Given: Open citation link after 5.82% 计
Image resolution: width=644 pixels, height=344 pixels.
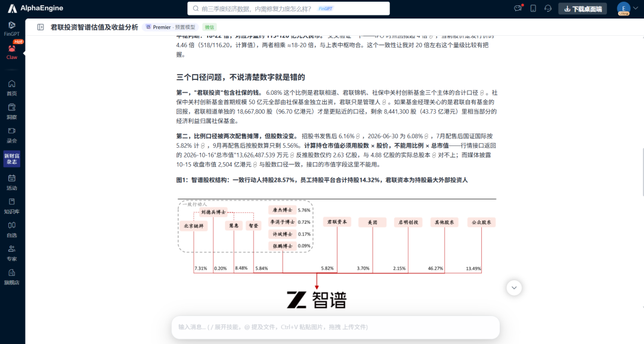Looking at the screenshot, I should 203,145.
